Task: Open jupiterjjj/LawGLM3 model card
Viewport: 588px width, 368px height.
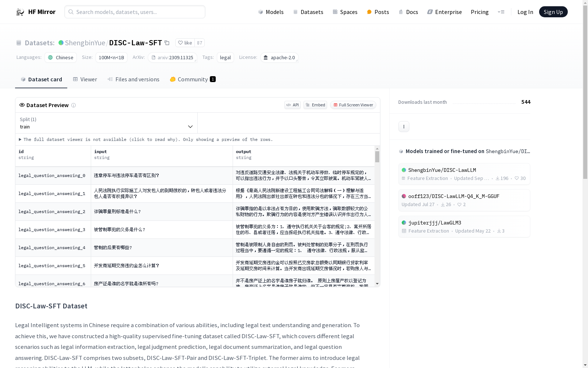Action: tap(464, 227)
